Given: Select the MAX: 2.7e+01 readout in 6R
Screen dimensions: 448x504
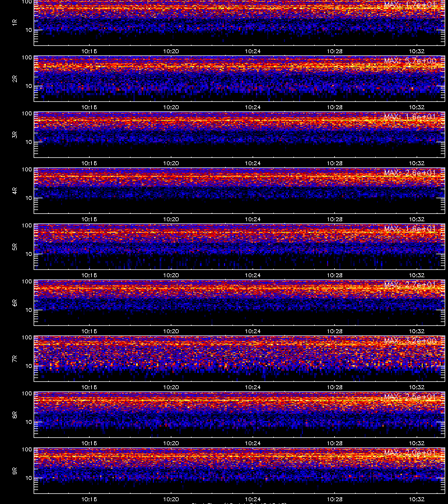Looking at the screenshot, I should [x=410, y=284].
